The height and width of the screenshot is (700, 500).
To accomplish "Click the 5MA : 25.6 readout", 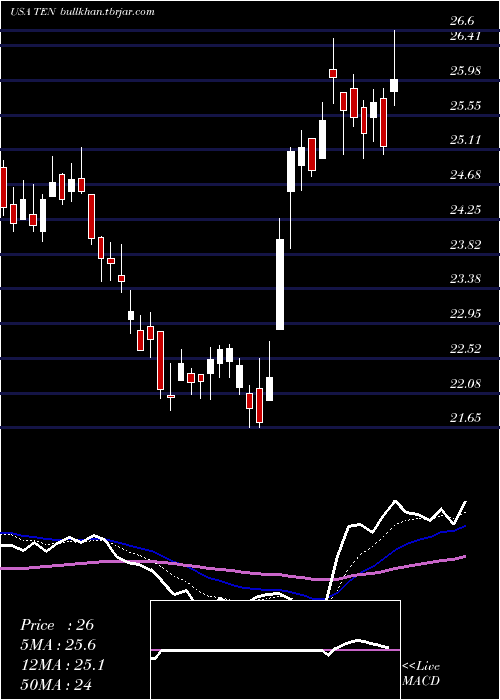I will coord(58,645).
